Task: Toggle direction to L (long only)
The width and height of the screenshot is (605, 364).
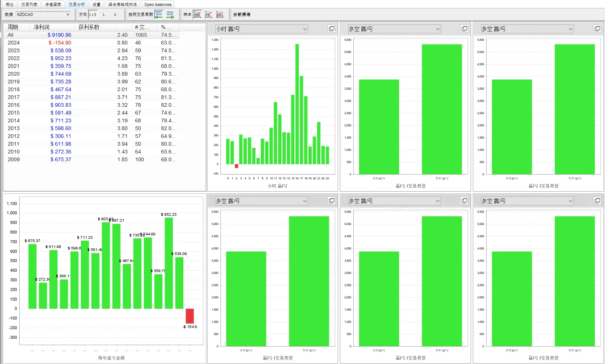Action: (104, 14)
